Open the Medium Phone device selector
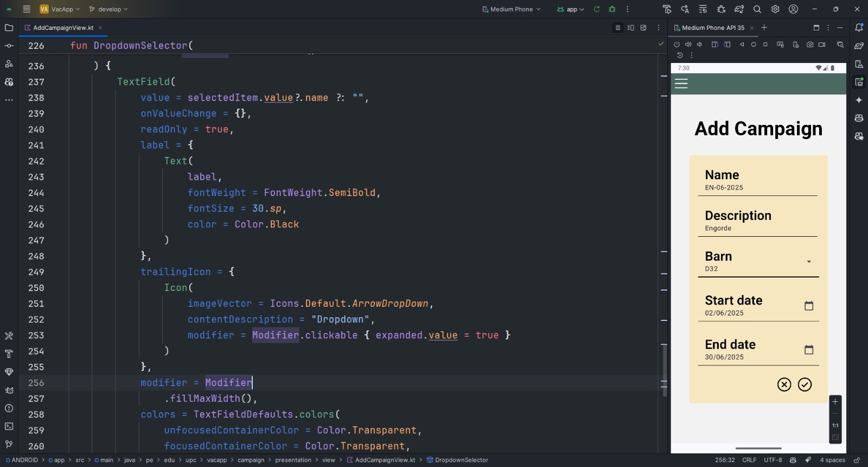This screenshot has height=467, width=868. tap(512, 9)
